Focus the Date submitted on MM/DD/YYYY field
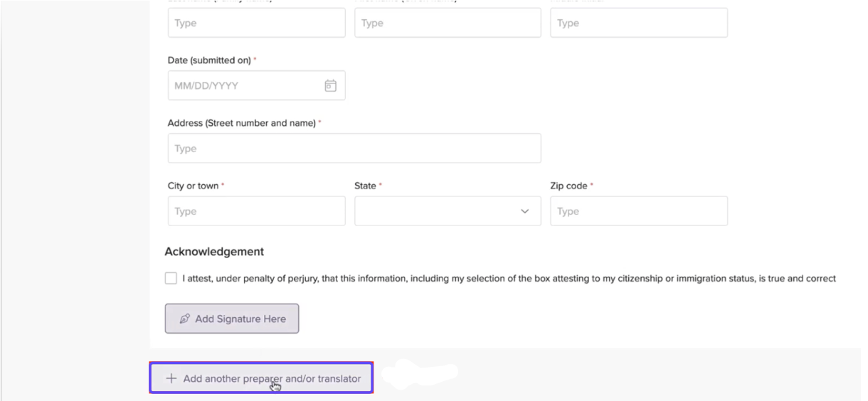 click(x=245, y=86)
